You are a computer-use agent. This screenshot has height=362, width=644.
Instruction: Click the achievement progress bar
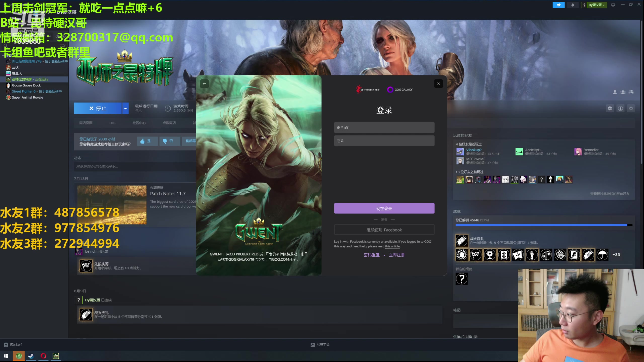click(x=543, y=225)
